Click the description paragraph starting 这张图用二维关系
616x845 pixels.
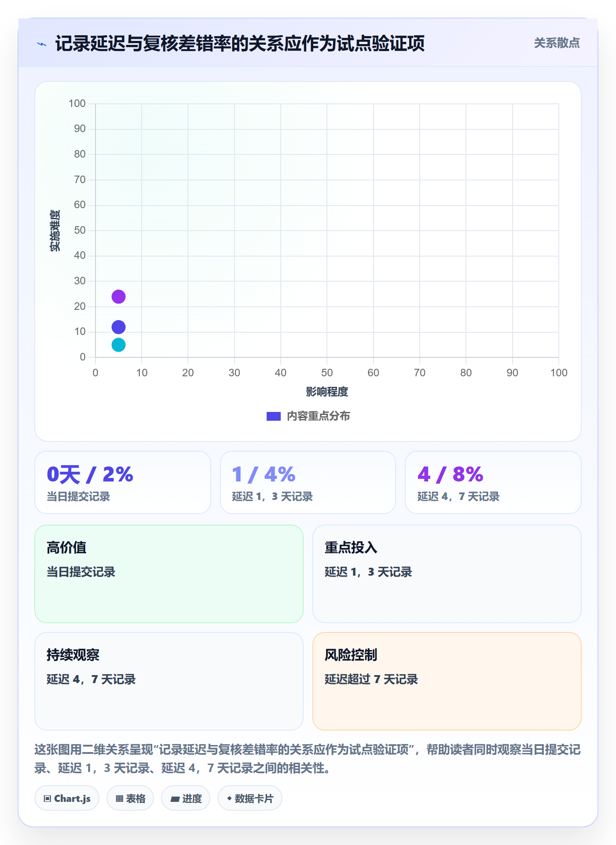tap(308, 759)
